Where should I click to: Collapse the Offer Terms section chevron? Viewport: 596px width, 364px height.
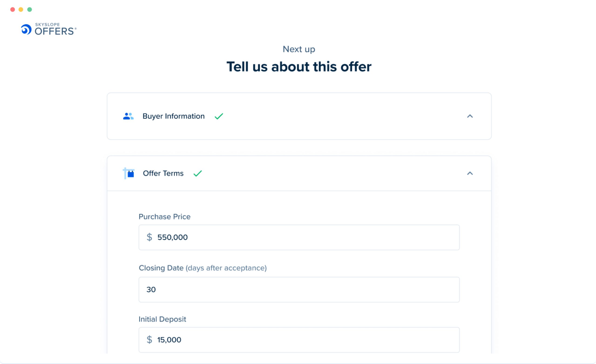pyautogui.click(x=470, y=173)
